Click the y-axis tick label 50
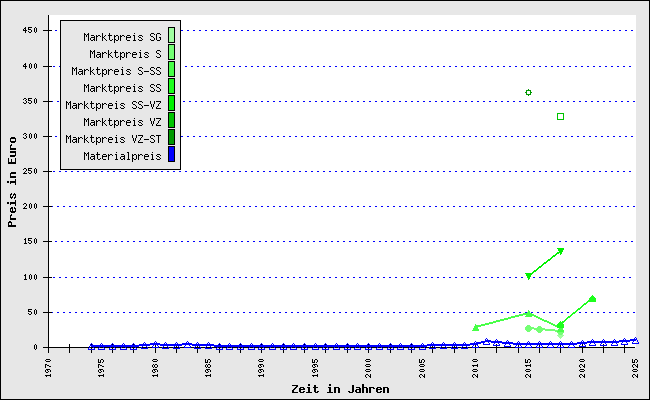 coord(32,312)
